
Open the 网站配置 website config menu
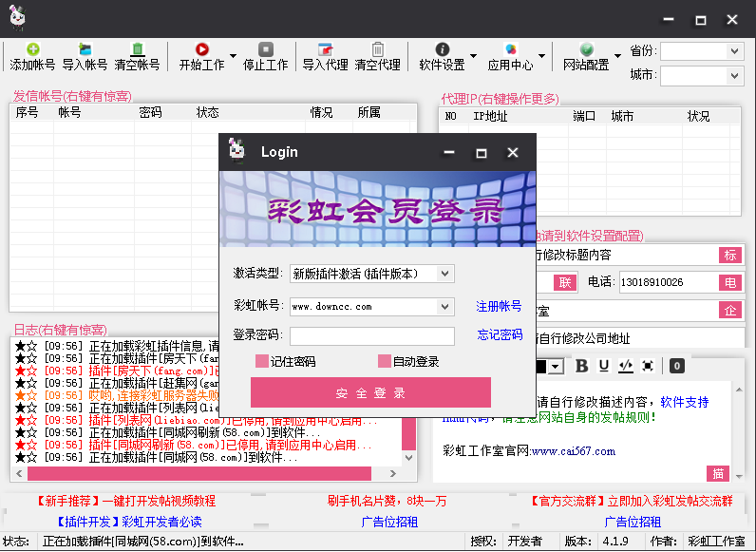click(586, 50)
